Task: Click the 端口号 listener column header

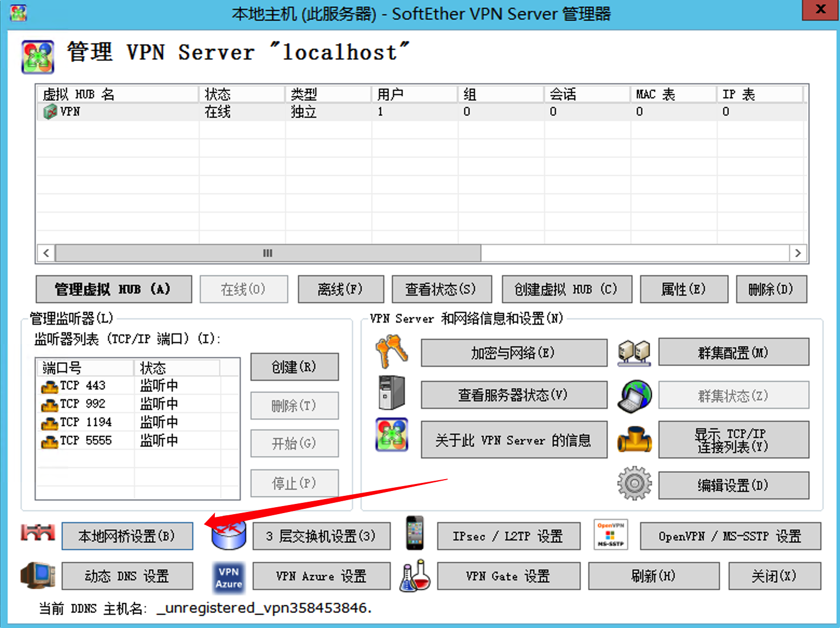Action: tap(85, 367)
